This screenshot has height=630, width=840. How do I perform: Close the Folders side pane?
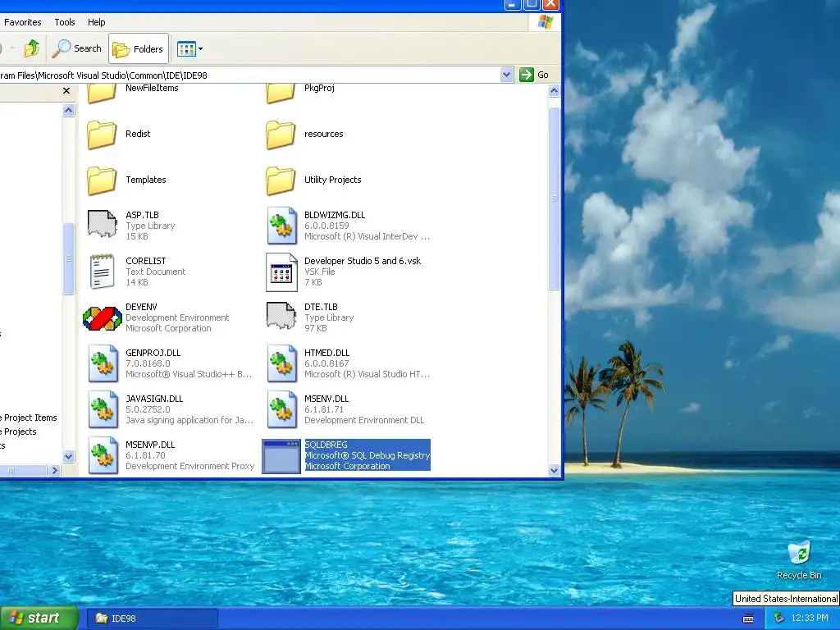(x=66, y=90)
